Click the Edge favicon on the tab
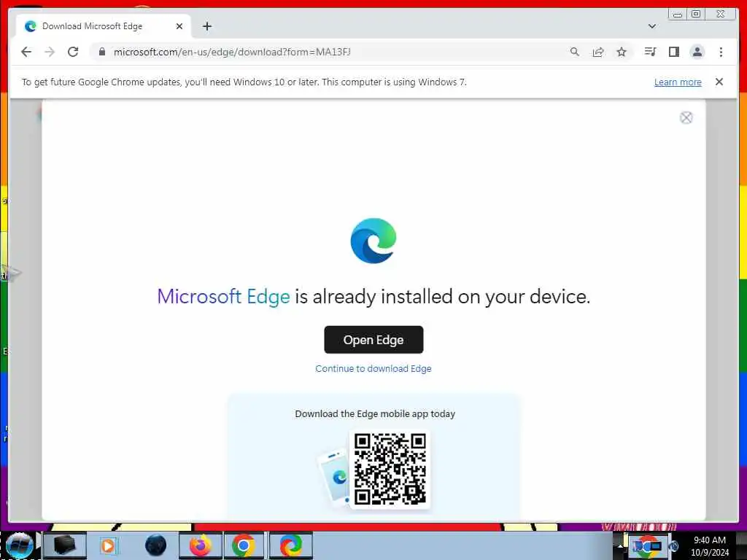Screen dimensions: 747x560 click(31, 26)
